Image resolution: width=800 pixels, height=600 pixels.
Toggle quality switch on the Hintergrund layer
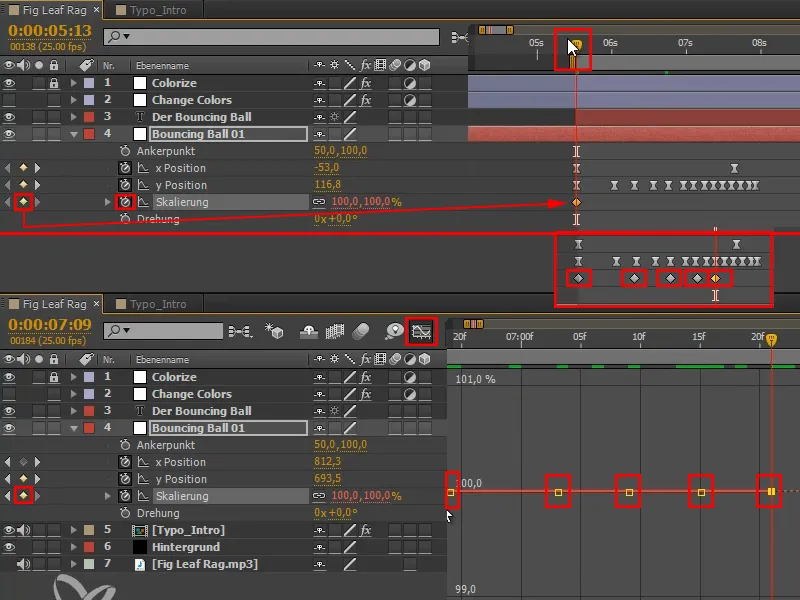pos(349,547)
